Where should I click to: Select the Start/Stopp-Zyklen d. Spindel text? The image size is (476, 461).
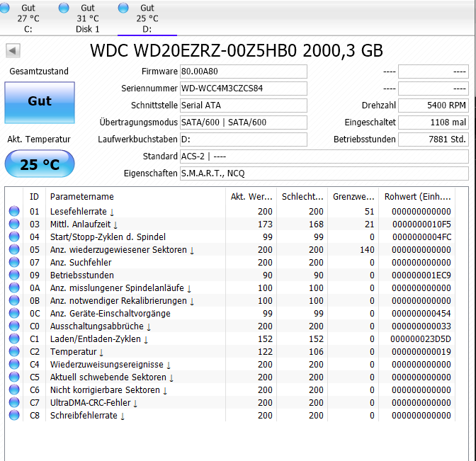108,237
